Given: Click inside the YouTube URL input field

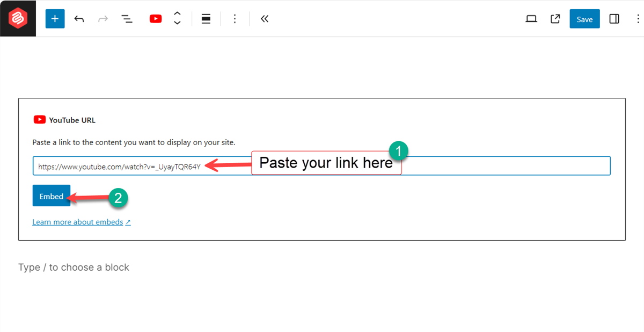Looking at the screenshot, I should click(107, 165).
